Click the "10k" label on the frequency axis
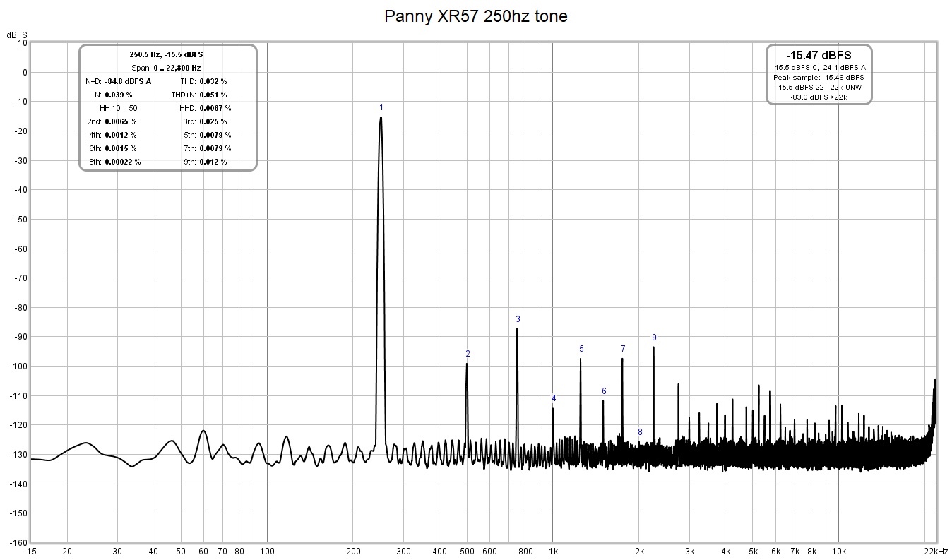This screenshot has height=560, width=952. tap(839, 552)
